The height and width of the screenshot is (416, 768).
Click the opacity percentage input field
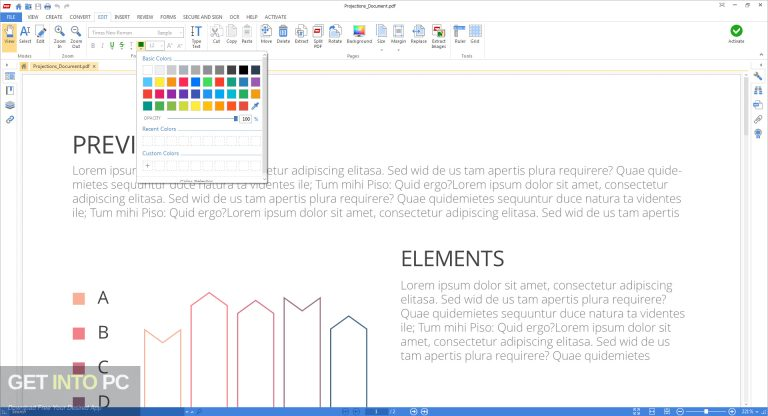coord(246,119)
